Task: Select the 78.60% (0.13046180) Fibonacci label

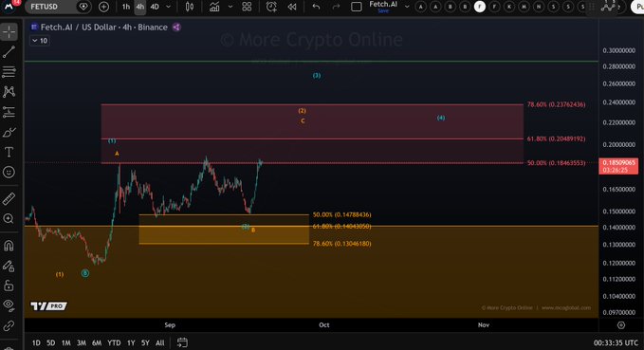Action: tap(341, 244)
